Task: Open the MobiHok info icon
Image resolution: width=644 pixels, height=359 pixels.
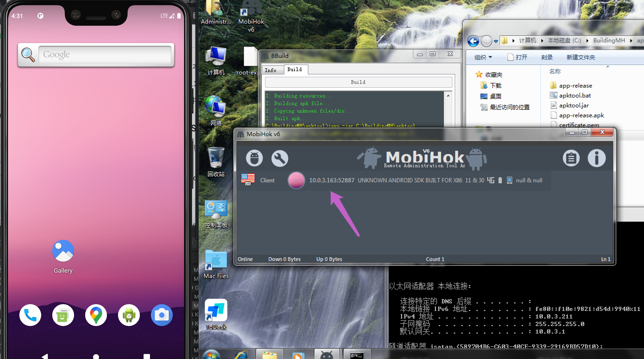Action: [596, 158]
